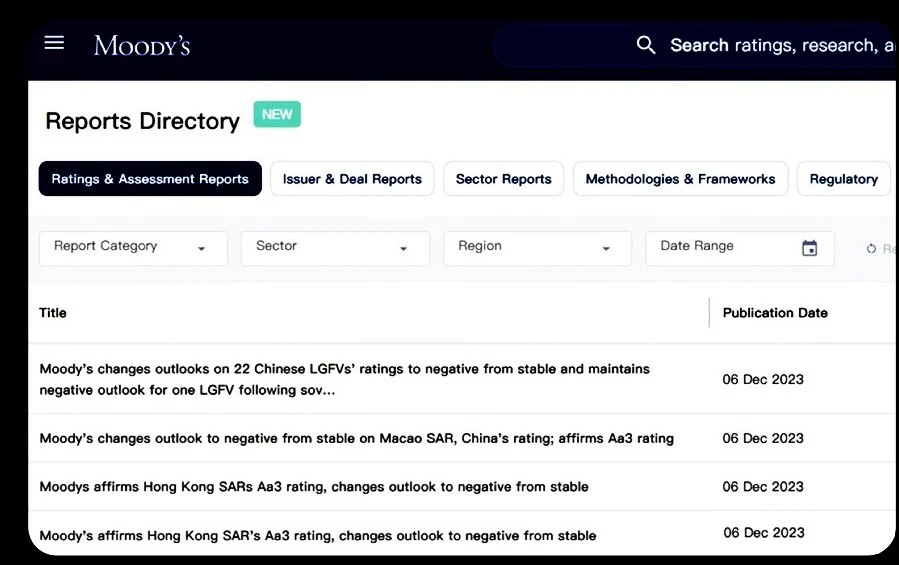Focus the search ratings and research box
The image size is (899, 565).
(780, 45)
